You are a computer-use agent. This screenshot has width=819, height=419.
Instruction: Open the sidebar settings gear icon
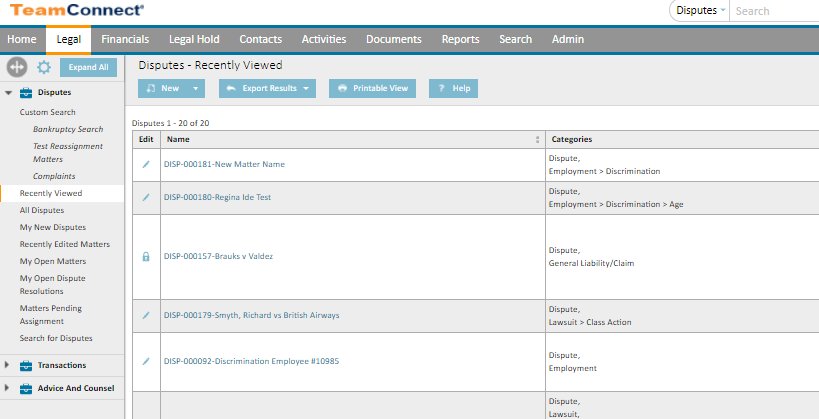pos(44,67)
